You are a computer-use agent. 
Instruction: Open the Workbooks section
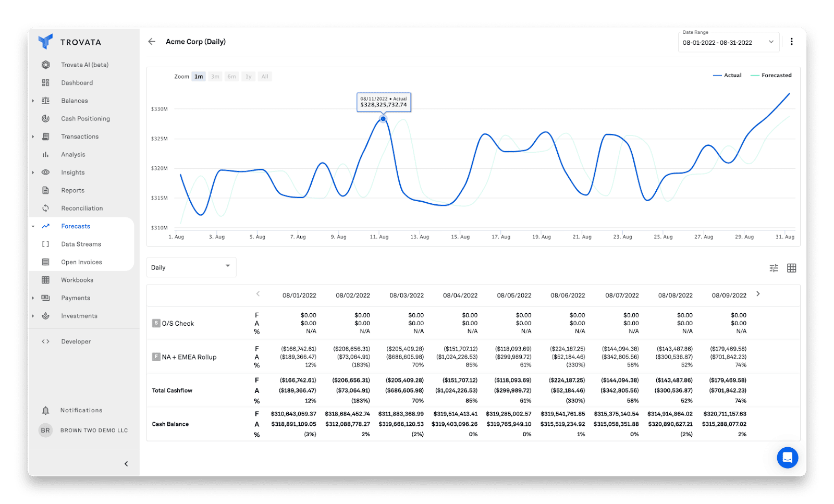coord(77,280)
